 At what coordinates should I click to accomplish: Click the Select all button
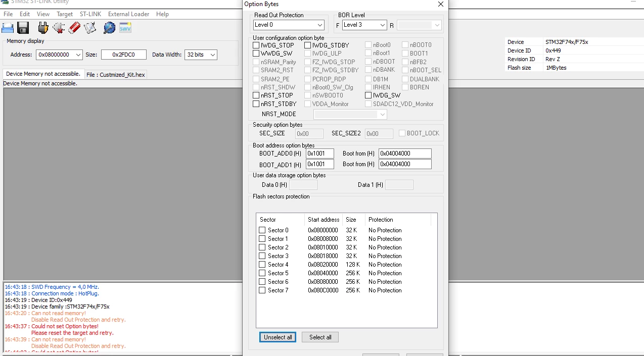(x=320, y=337)
